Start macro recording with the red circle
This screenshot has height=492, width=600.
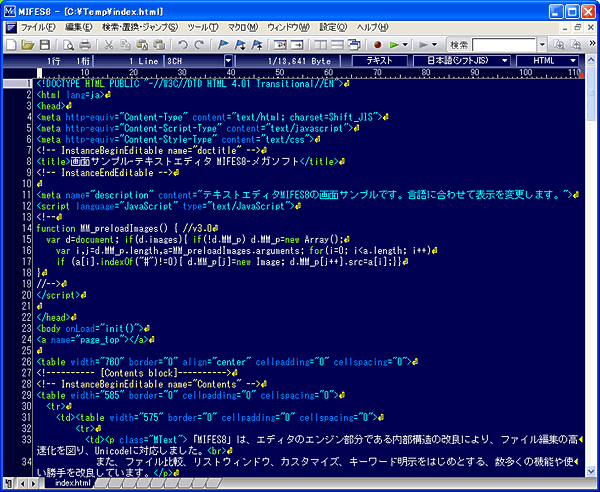pos(379,46)
